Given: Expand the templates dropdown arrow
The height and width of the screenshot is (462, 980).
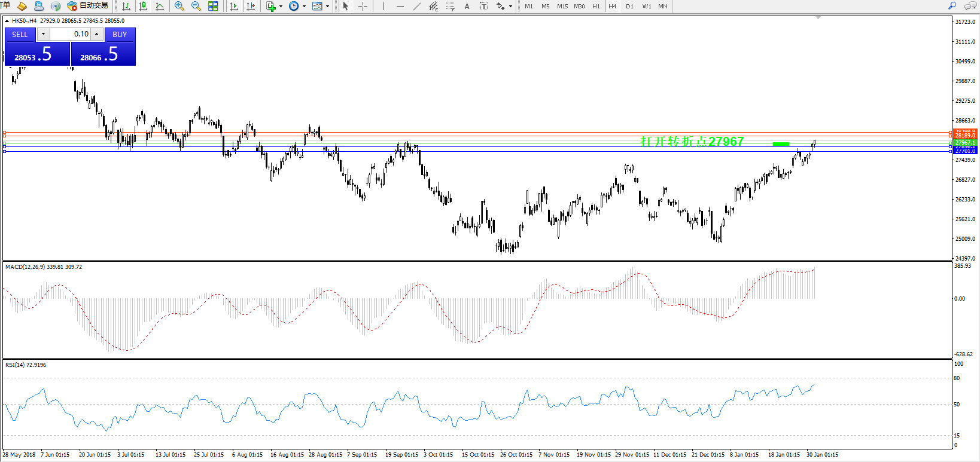Looking at the screenshot, I should pos(327,7).
